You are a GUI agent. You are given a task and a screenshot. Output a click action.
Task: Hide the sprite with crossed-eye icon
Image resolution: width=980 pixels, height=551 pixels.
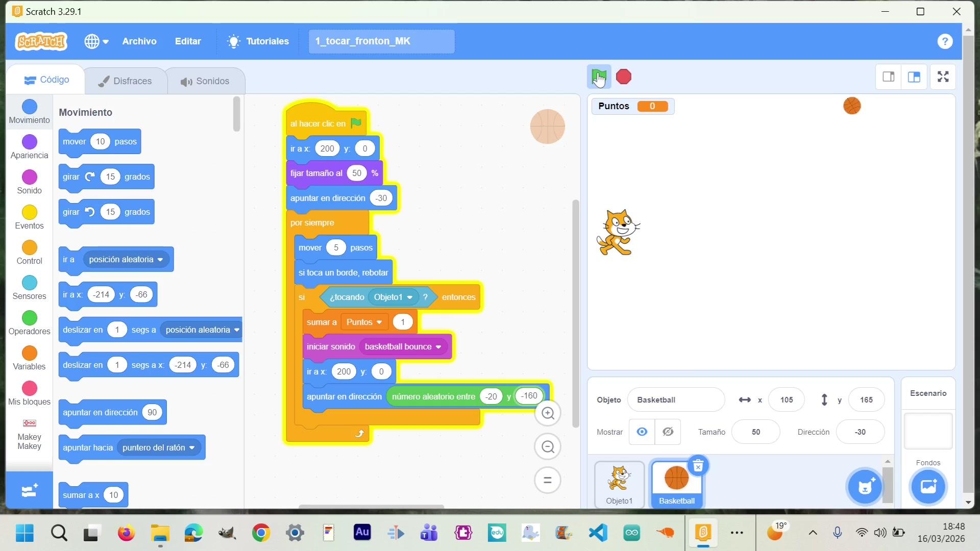pos(668,432)
